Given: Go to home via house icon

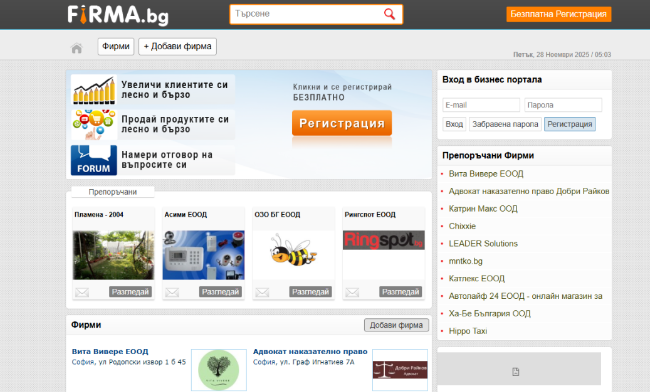Looking at the screenshot, I should click(x=77, y=48).
